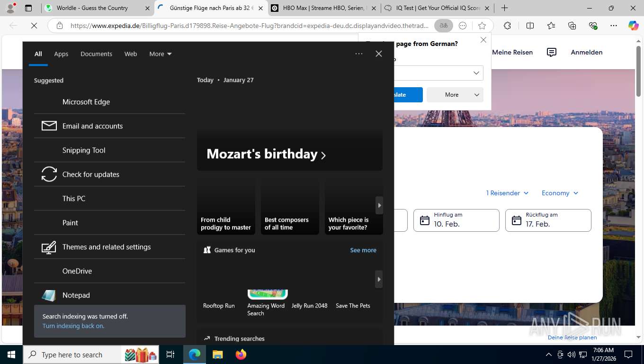This screenshot has height=364, width=644.
Task: Open Edge Collections toolbar icon
Action: click(x=572, y=26)
